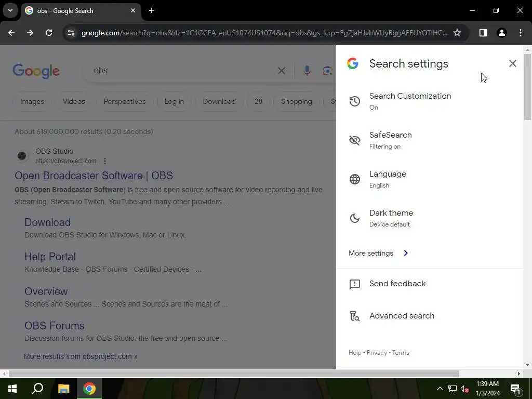Click the Google logo in Search settings
The width and height of the screenshot is (532, 399).
tap(353, 63)
